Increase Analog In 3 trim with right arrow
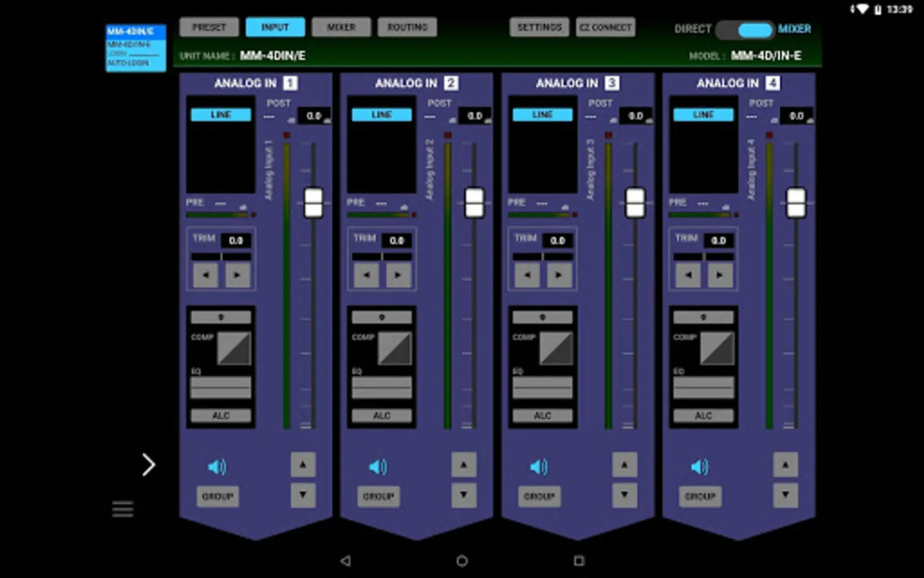The height and width of the screenshot is (578, 924). tap(560, 276)
